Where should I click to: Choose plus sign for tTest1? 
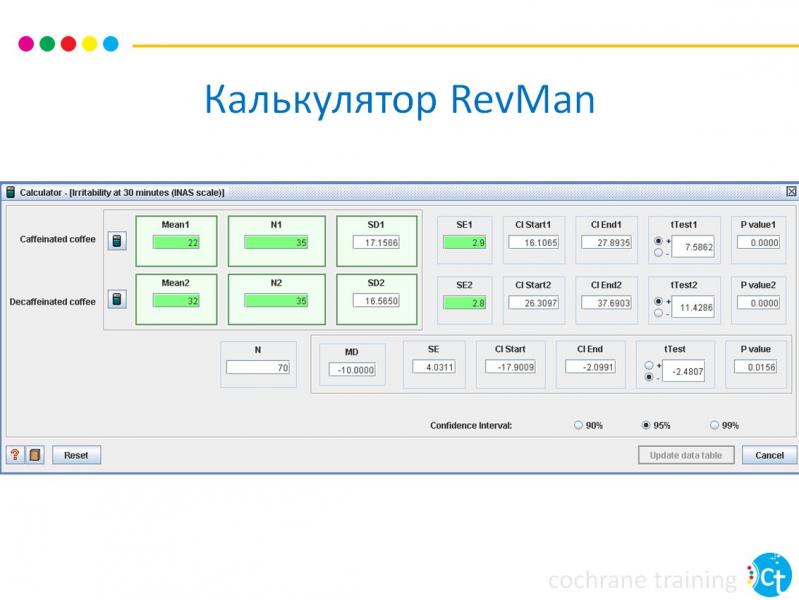click(658, 241)
